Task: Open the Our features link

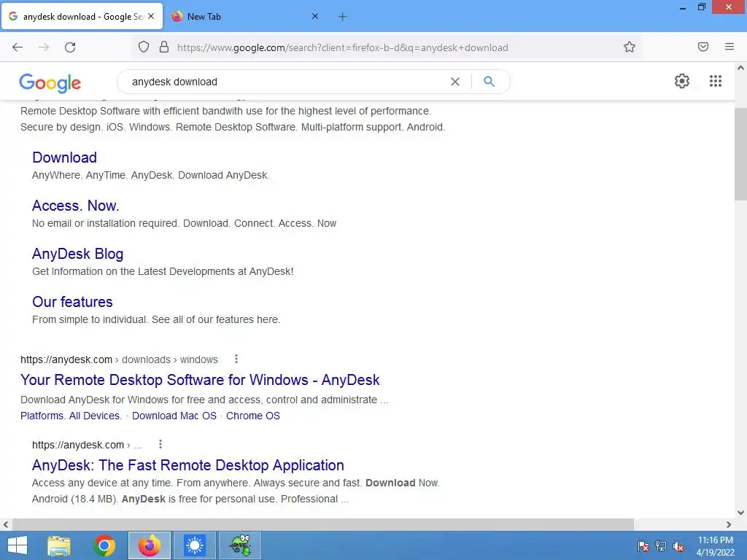Action: [72, 302]
